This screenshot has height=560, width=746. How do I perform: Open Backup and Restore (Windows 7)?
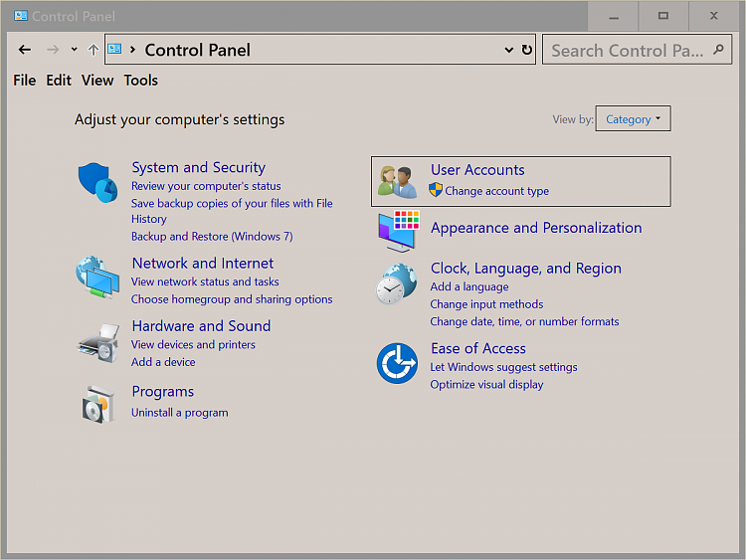[x=212, y=237]
